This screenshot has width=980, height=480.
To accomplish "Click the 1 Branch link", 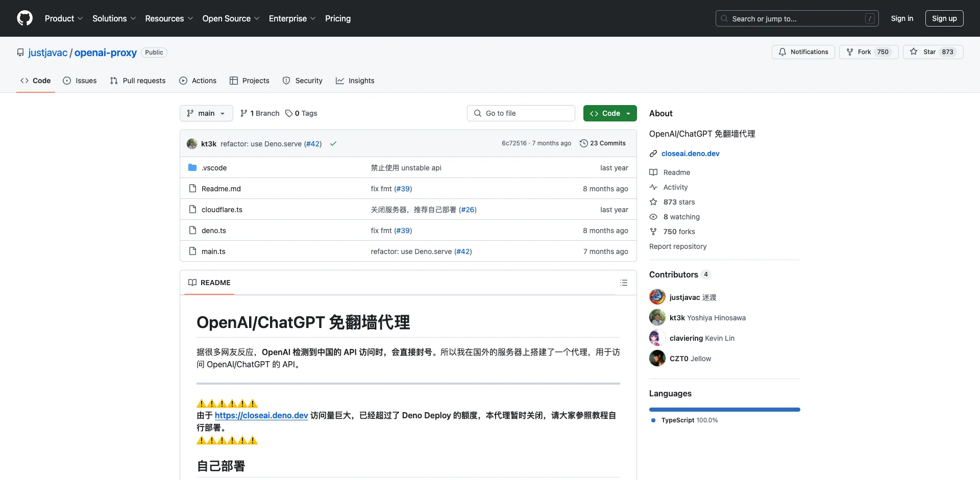I will click(x=260, y=113).
